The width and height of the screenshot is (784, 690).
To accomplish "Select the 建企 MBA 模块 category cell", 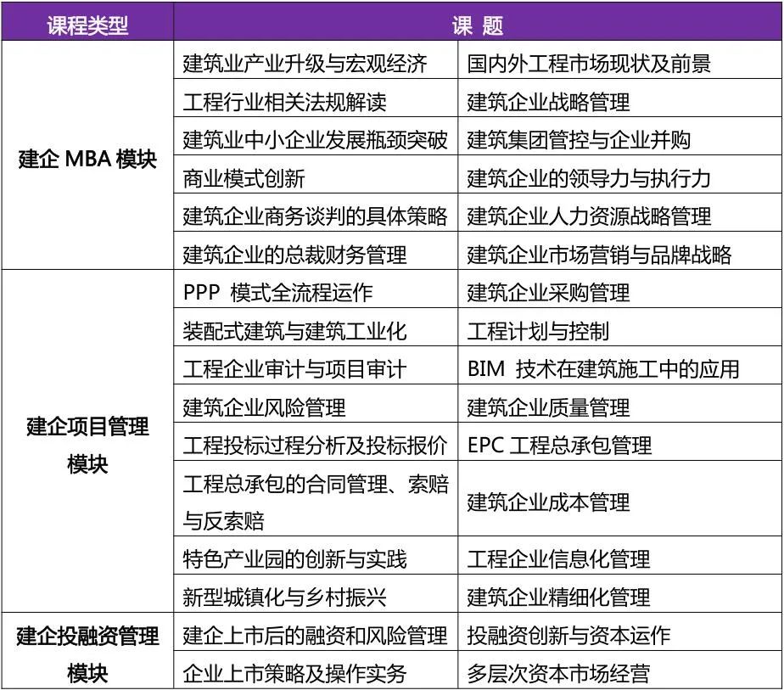I will [87, 155].
